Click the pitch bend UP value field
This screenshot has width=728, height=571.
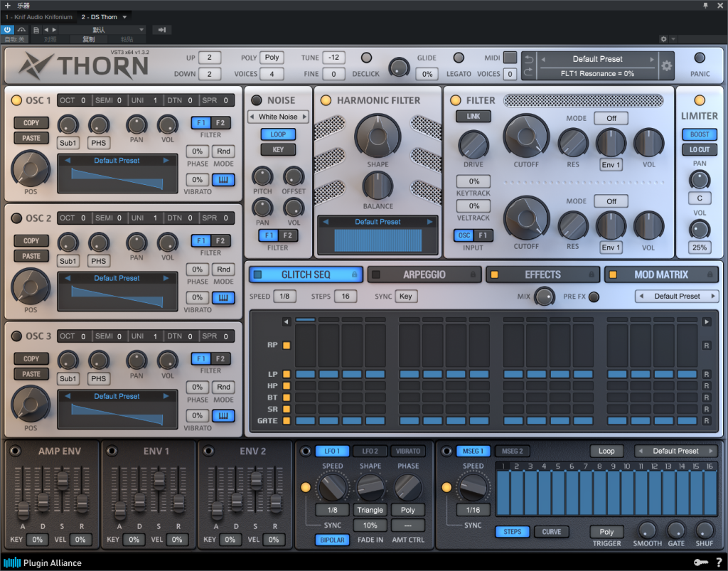(x=210, y=58)
